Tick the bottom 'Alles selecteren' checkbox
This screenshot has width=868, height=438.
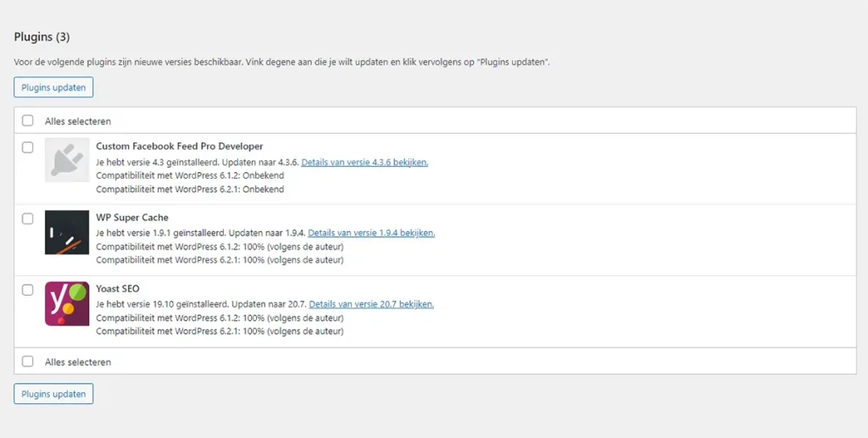(28, 361)
